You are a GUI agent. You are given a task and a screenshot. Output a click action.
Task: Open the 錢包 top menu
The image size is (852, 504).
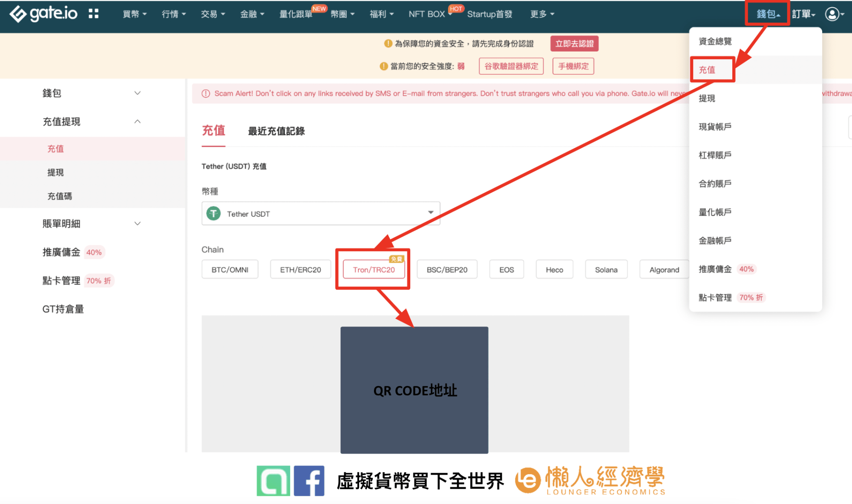click(768, 14)
